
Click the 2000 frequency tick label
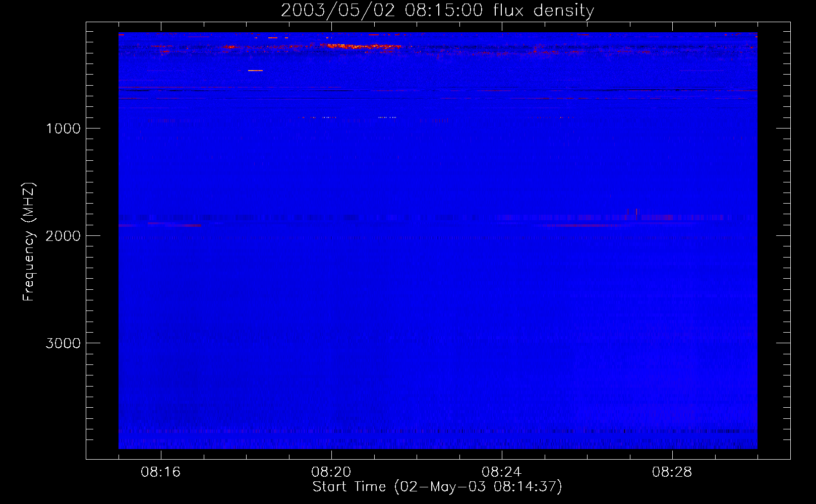63,236
